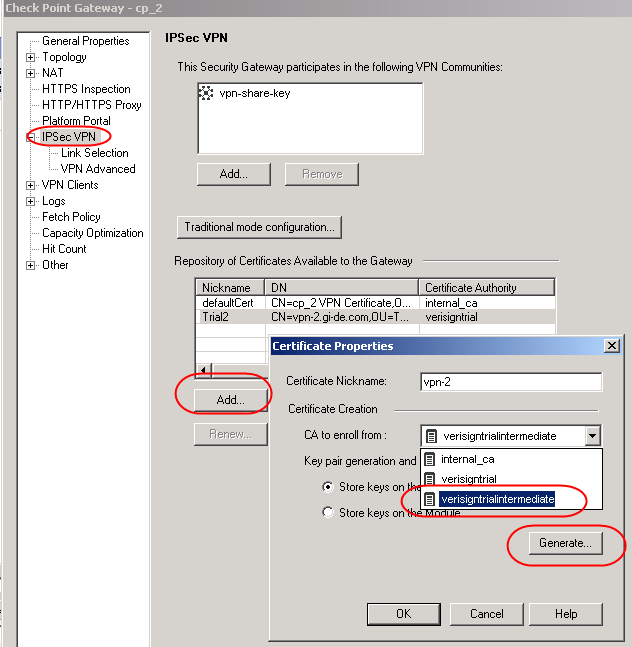The image size is (632, 647).
Task: Open Traditional mode configuration
Action: tap(259, 227)
